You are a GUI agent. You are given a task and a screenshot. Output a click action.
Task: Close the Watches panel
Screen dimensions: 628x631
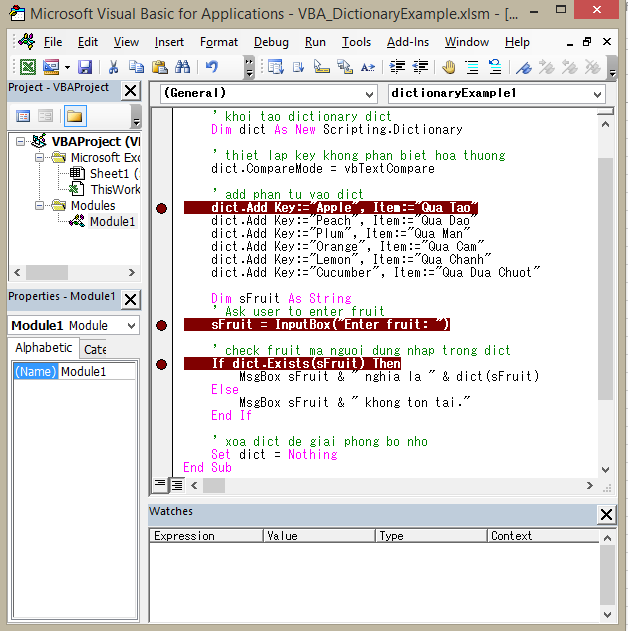[606, 514]
